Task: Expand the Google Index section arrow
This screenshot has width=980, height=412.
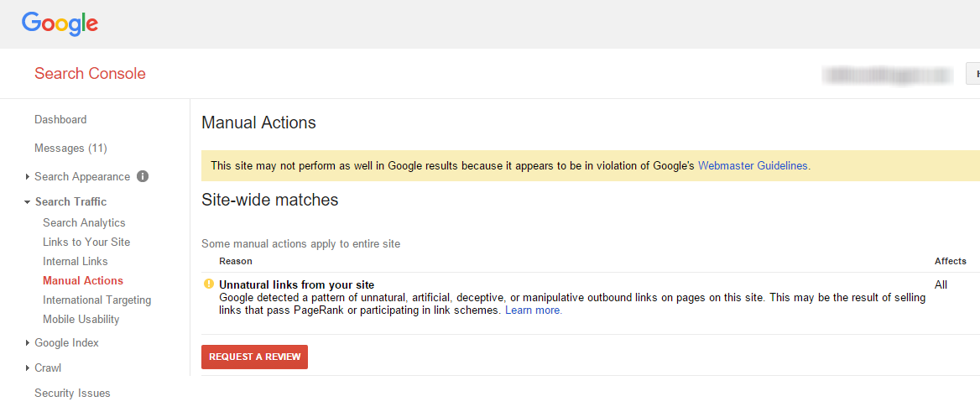Action: tap(27, 342)
